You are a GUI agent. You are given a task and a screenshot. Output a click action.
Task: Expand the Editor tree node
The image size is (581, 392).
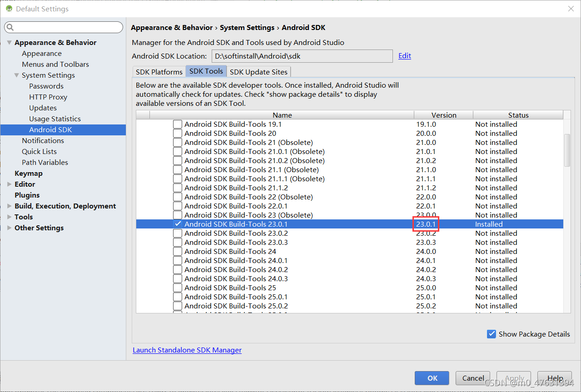click(10, 184)
